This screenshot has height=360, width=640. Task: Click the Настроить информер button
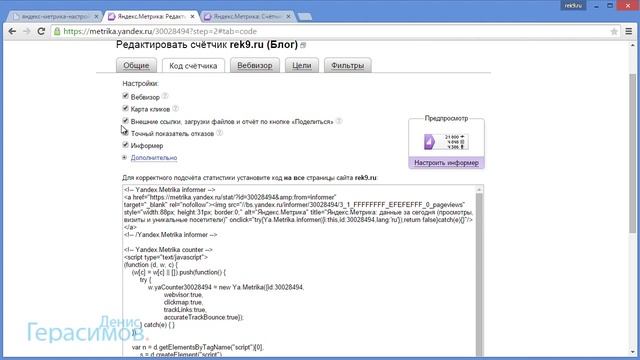446,163
